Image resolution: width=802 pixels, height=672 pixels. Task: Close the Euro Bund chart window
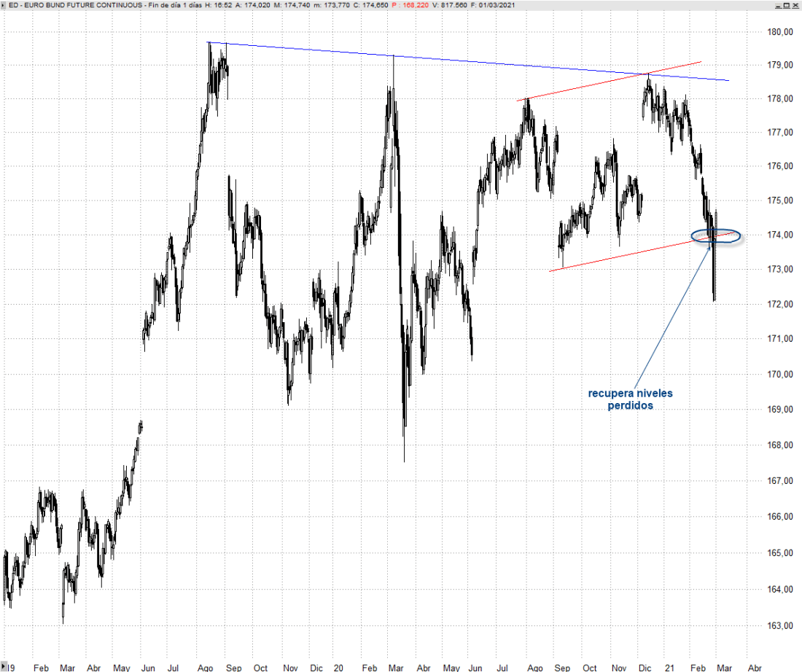click(795, 5)
